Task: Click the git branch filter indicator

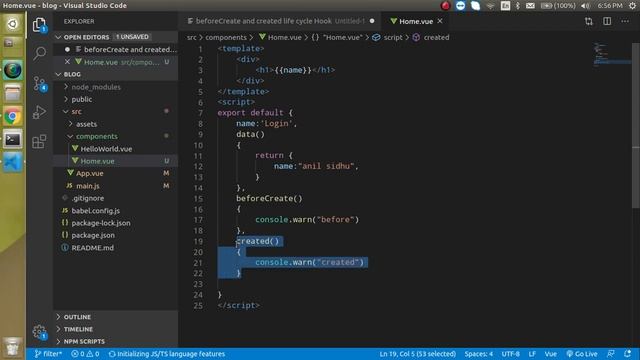Action: tap(48, 354)
